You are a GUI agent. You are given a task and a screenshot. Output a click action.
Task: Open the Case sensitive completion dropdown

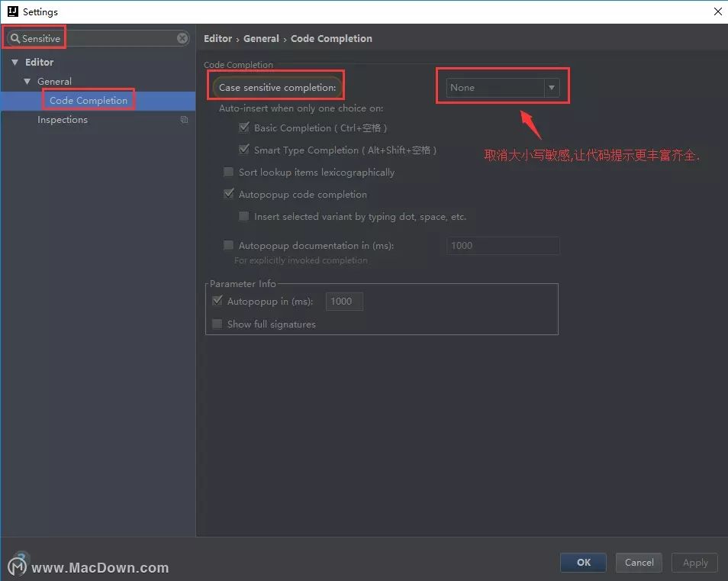(x=502, y=87)
